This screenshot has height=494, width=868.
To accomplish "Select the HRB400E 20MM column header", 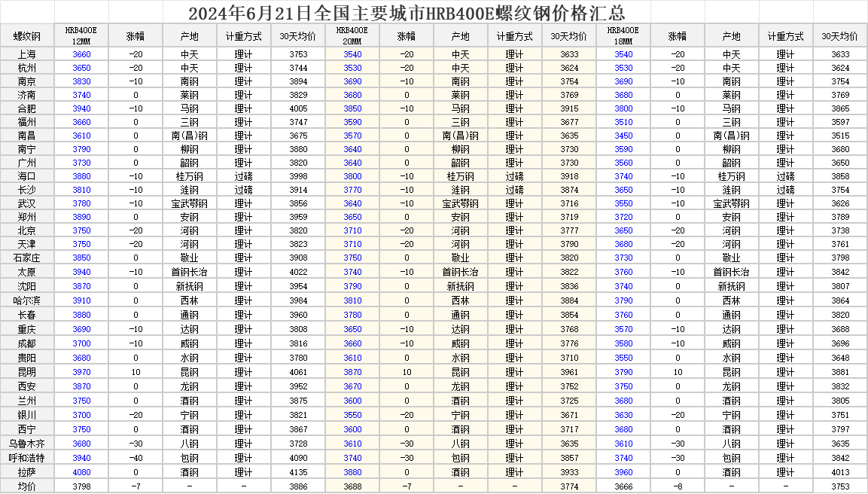I will [352, 35].
